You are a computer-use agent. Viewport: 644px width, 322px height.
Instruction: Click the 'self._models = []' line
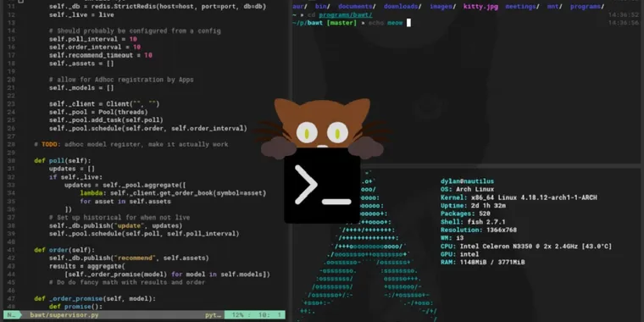pyautogui.click(x=81, y=87)
